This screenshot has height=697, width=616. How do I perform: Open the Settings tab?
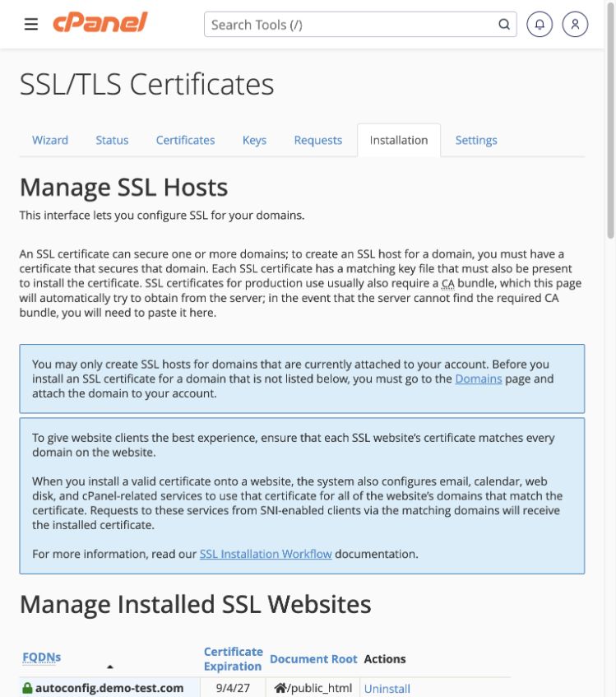[476, 140]
